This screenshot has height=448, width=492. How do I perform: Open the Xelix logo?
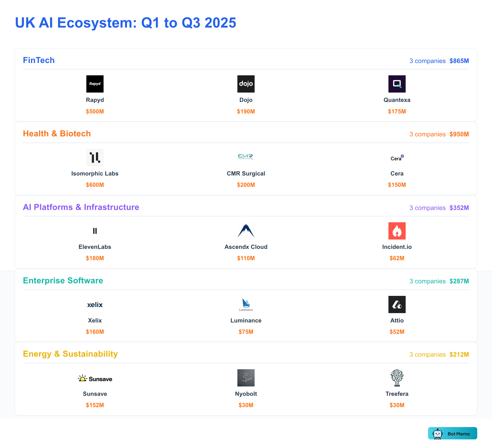[95, 305]
